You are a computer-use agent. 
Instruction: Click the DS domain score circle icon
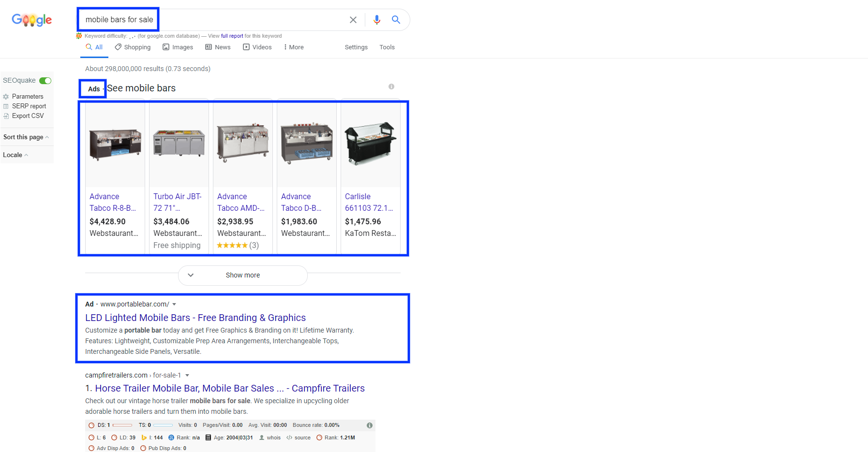coord(91,425)
